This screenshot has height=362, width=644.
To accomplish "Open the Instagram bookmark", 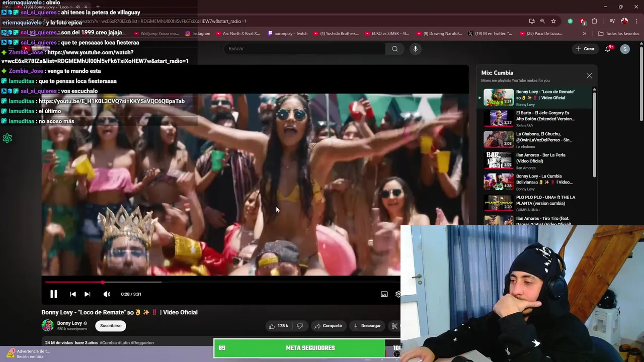I will click(198, 34).
